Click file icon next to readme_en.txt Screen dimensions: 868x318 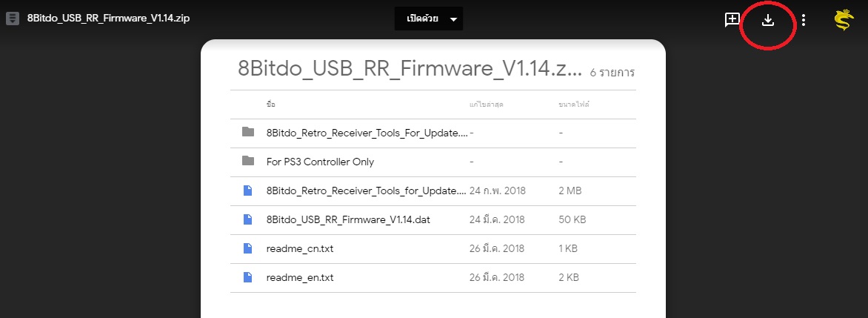(x=248, y=277)
